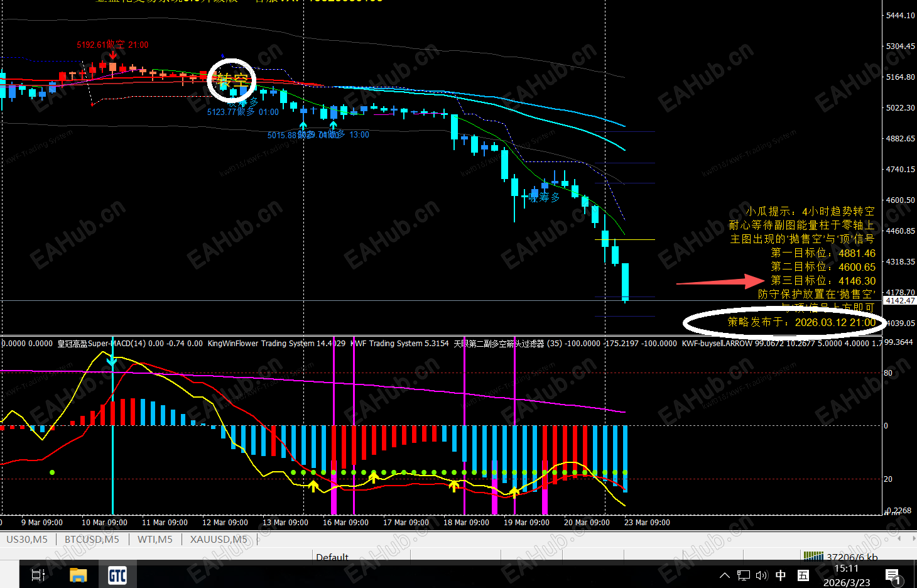Open the GTC trading app taskbar icon
This screenshot has height=588, width=917.
(x=117, y=575)
